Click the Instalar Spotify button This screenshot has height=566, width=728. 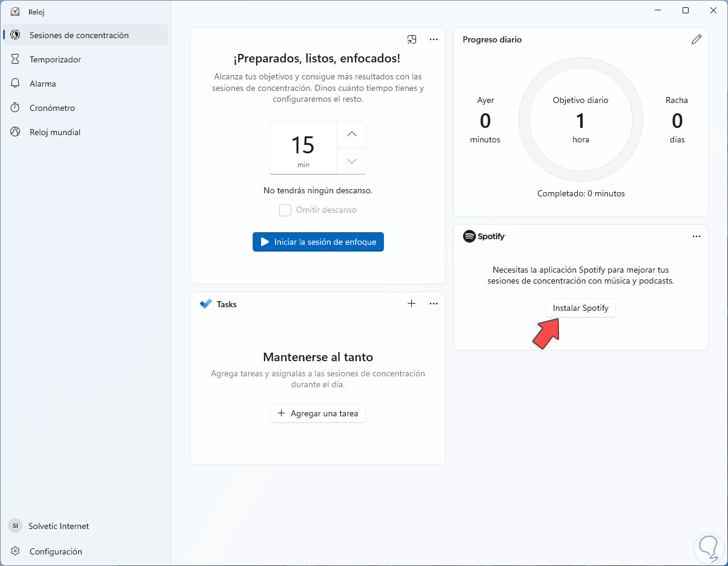pos(580,308)
